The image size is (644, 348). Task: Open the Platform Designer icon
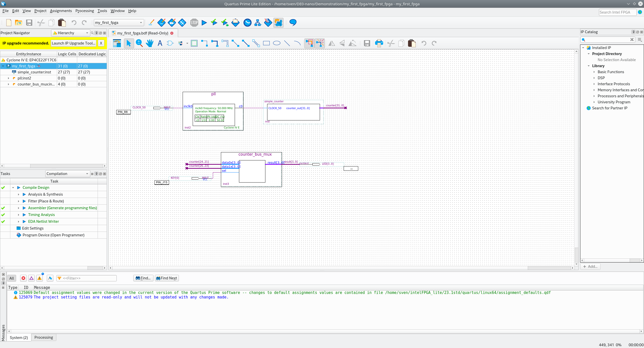click(278, 23)
